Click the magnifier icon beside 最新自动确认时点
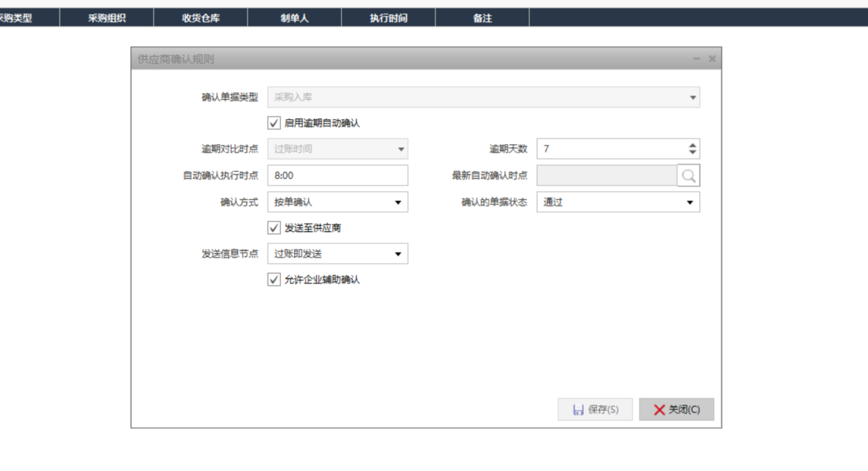The width and height of the screenshot is (868, 471). (x=688, y=176)
